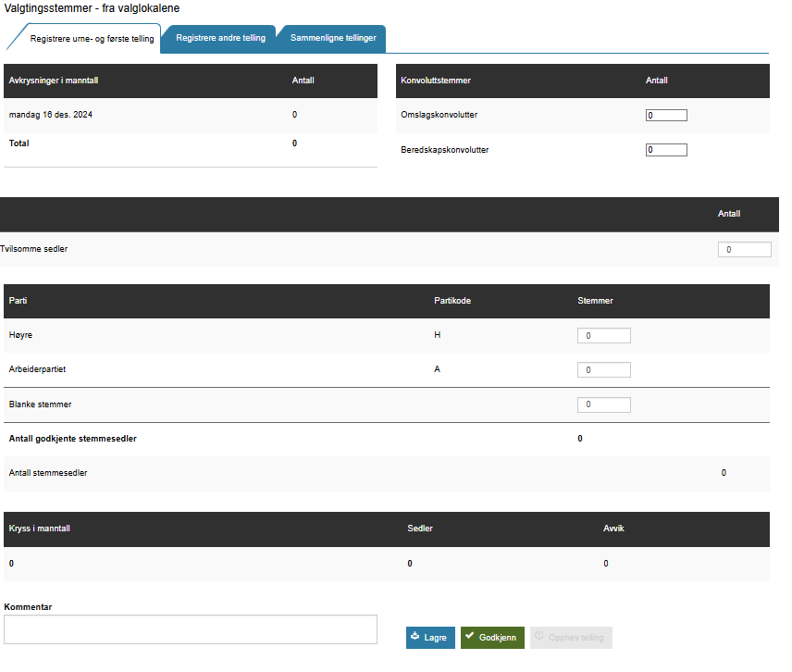Select the Tvilsomme sedler count field
This screenshot has width=792, height=672.
(744, 250)
